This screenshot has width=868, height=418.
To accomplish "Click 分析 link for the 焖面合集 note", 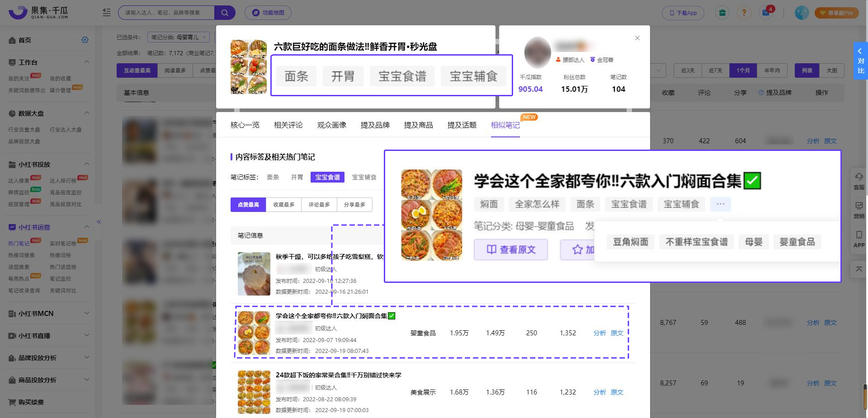I will tap(599, 333).
